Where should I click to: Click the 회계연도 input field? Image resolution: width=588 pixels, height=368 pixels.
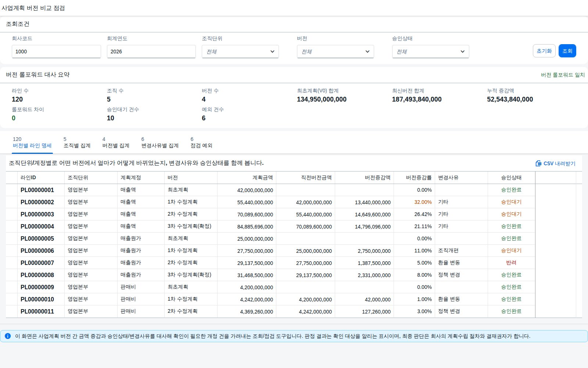[151, 52]
